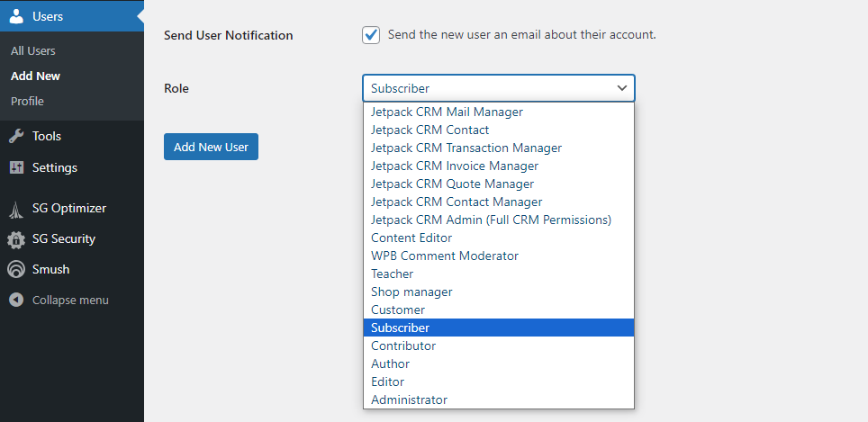
Task: Choose Contributor role option
Action: pyautogui.click(x=499, y=346)
